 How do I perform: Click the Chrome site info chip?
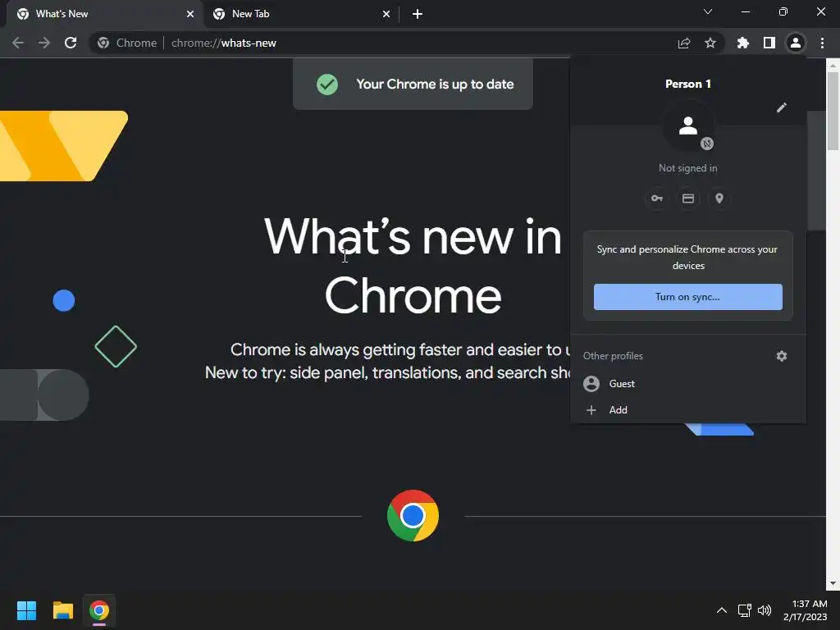point(127,43)
